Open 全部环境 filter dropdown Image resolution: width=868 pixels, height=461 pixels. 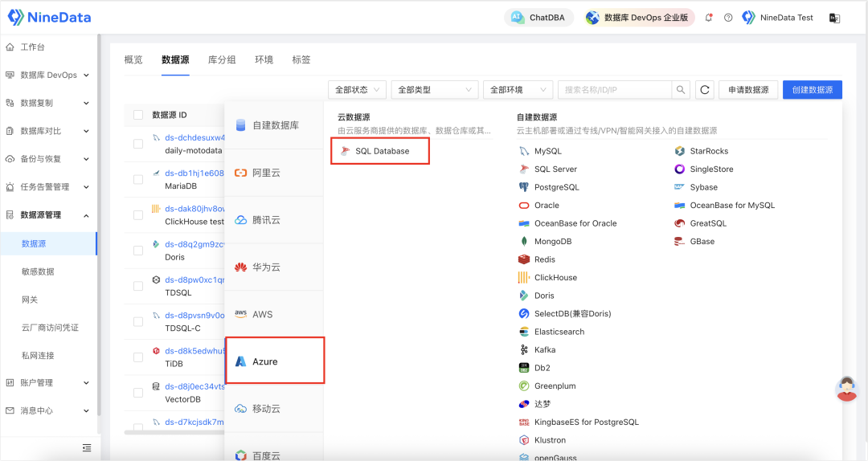(518, 90)
